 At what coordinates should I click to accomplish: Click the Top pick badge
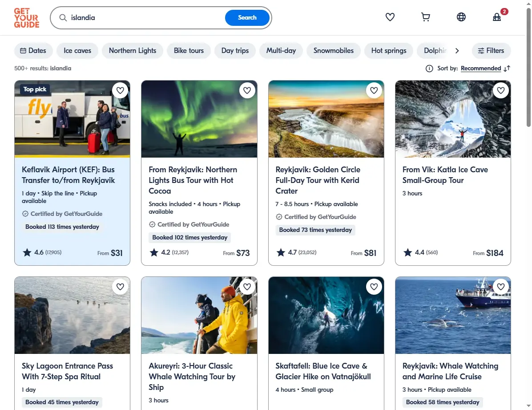point(35,89)
